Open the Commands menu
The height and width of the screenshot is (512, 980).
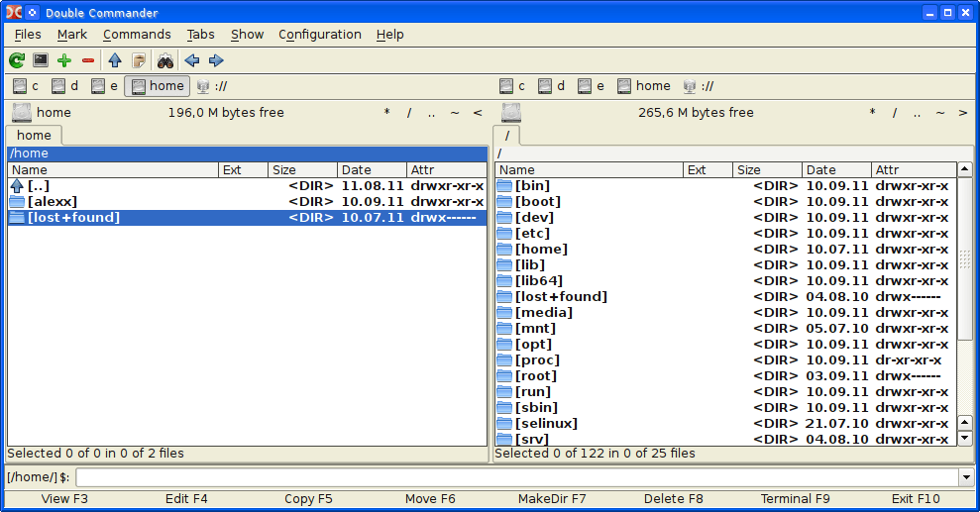137,35
